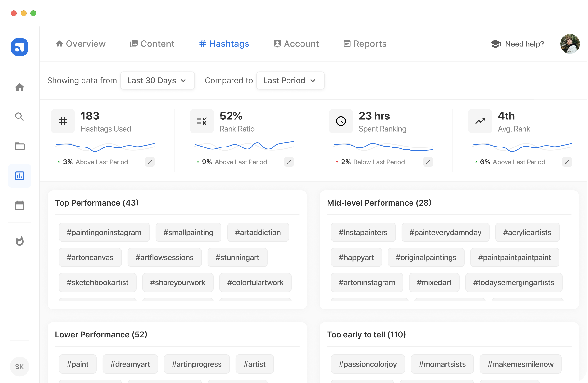The image size is (588, 383).
Task: Click the Rank Ratio sparkline chart
Action: coord(244,146)
